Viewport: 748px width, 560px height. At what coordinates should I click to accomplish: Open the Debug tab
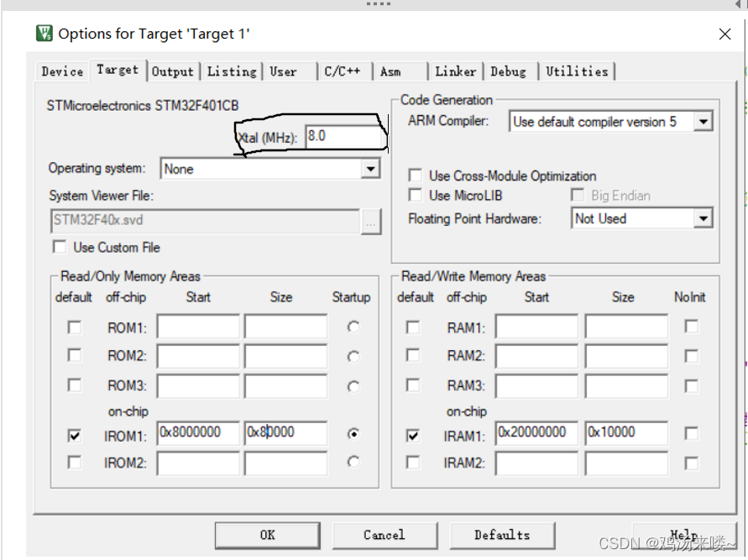point(510,71)
